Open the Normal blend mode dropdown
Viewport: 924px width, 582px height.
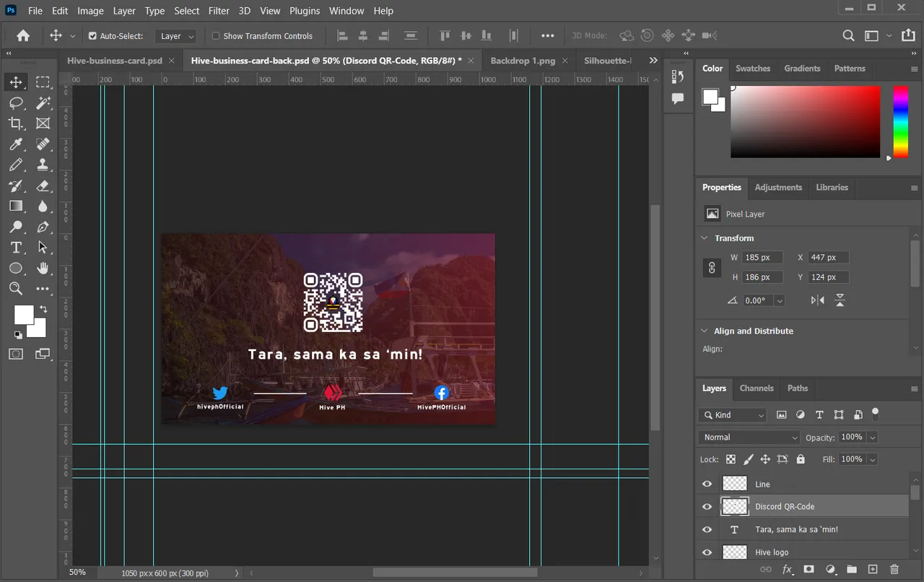750,438
